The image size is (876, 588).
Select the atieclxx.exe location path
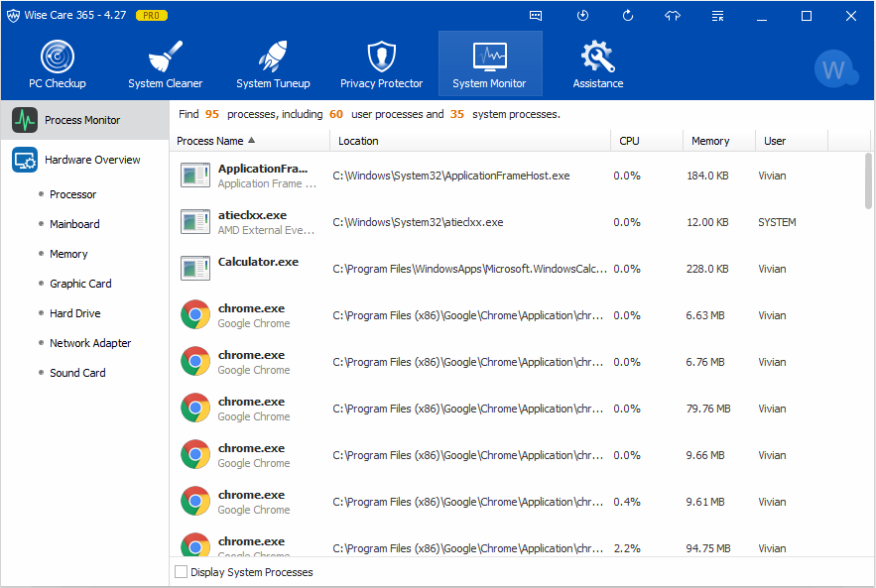click(x=418, y=222)
